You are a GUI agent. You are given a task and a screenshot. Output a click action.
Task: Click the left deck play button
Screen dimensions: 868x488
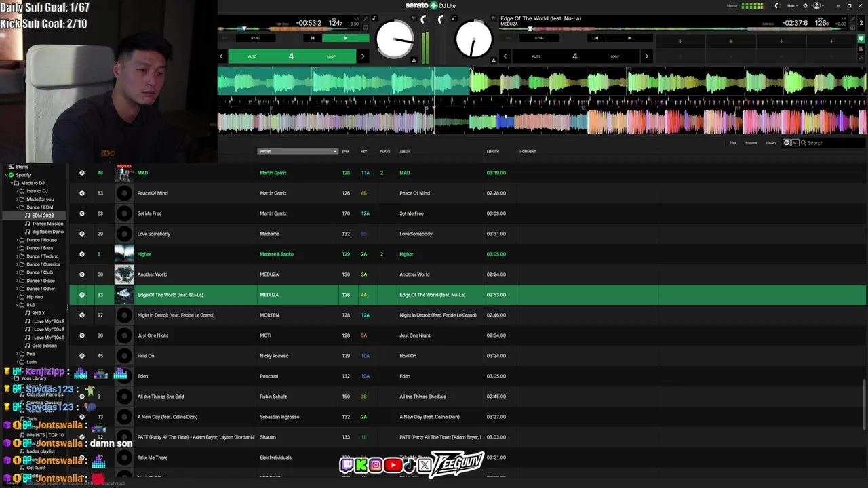(x=345, y=38)
